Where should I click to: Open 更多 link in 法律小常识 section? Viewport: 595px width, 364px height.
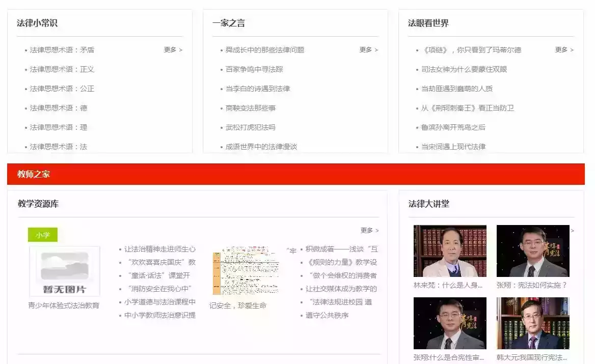coord(171,49)
